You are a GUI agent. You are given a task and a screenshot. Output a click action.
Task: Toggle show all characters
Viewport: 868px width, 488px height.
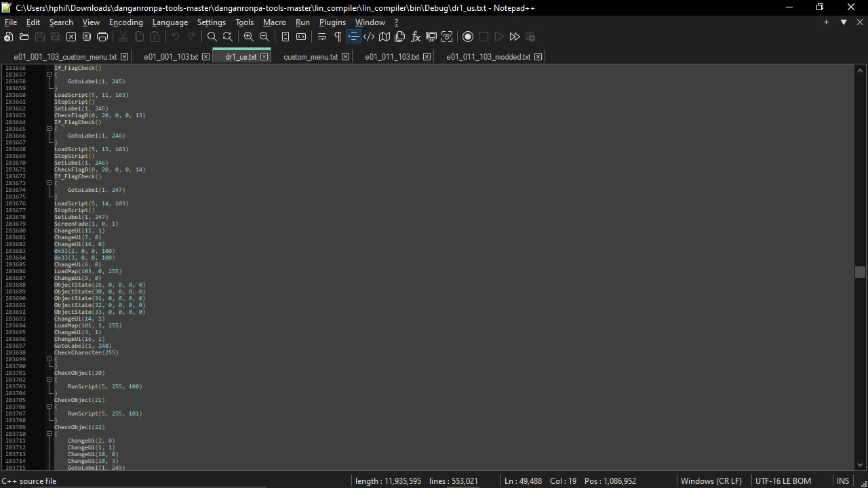tap(338, 37)
